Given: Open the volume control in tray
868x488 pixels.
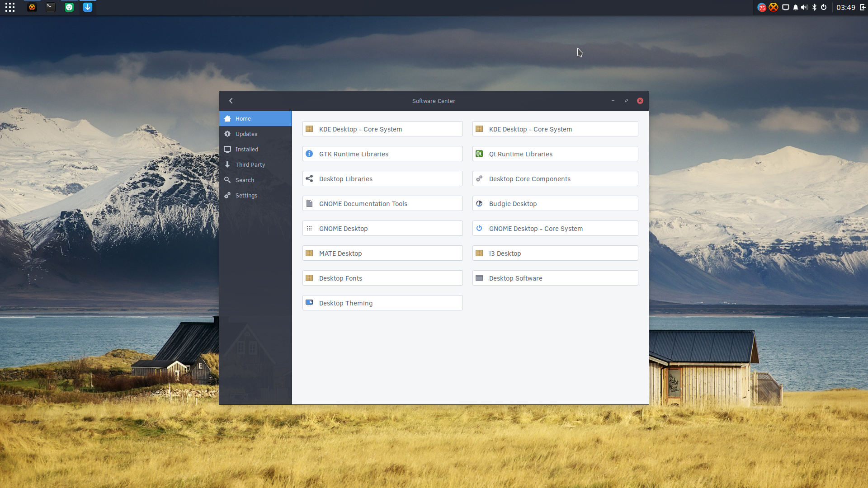Looking at the screenshot, I should click(804, 7).
